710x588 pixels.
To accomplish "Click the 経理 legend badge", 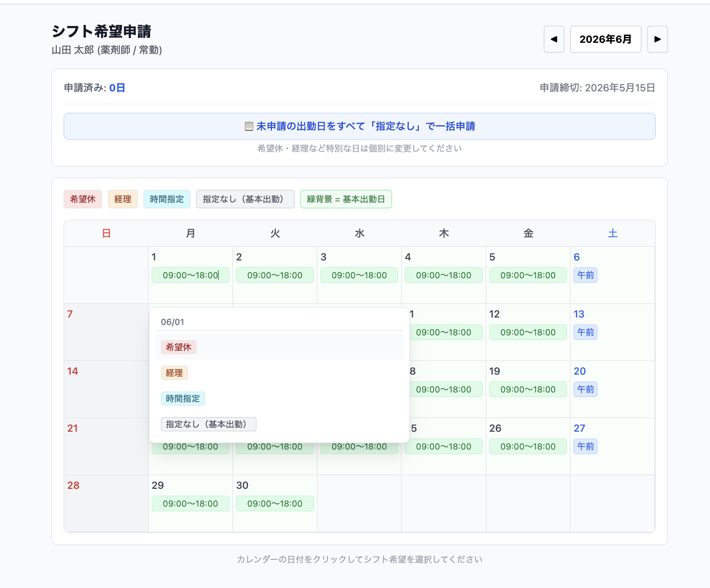I will click(x=122, y=199).
